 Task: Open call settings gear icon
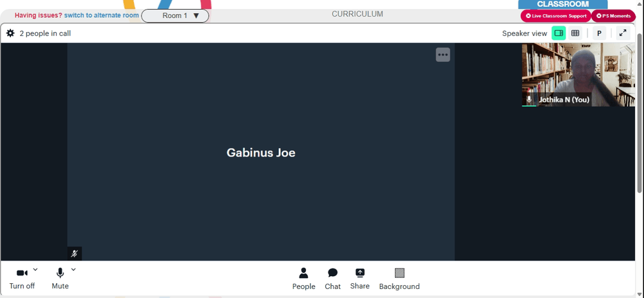click(x=10, y=33)
